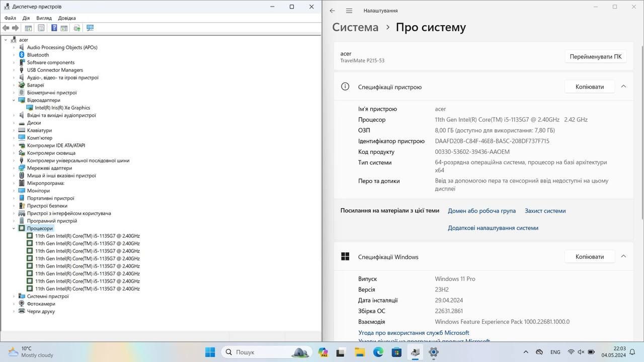Click the scan for hardware changes monitor icon
This screenshot has height=362, width=644.
(90, 28)
